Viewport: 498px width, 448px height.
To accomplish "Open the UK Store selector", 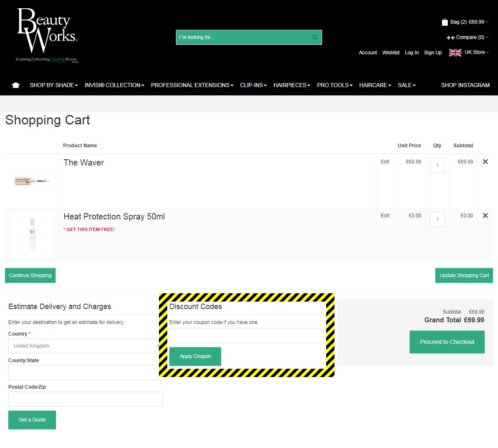I will coord(476,52).
